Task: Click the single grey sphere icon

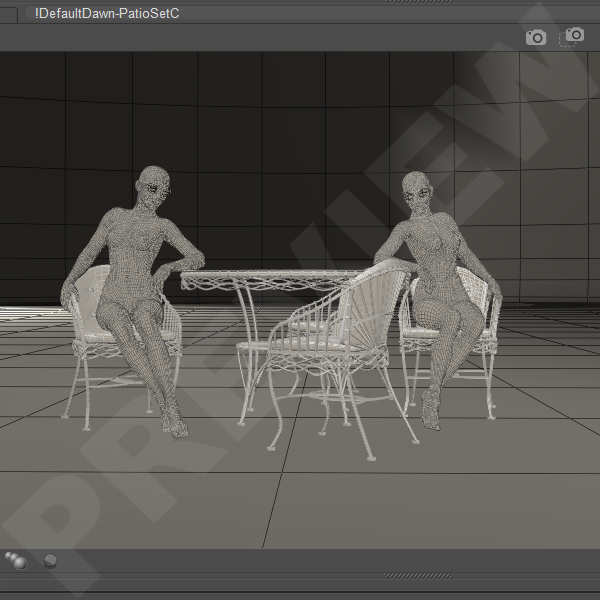Action: click(x=49, y=561)
